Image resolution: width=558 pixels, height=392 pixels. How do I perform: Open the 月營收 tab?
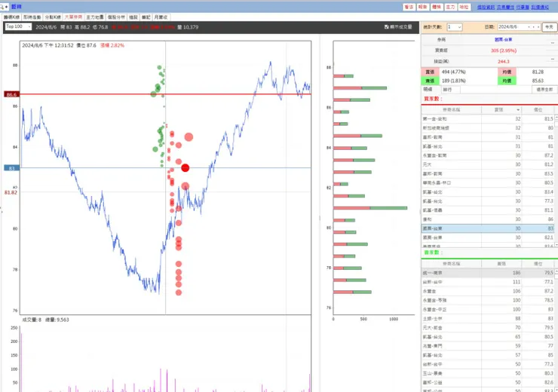pos(161,17)
